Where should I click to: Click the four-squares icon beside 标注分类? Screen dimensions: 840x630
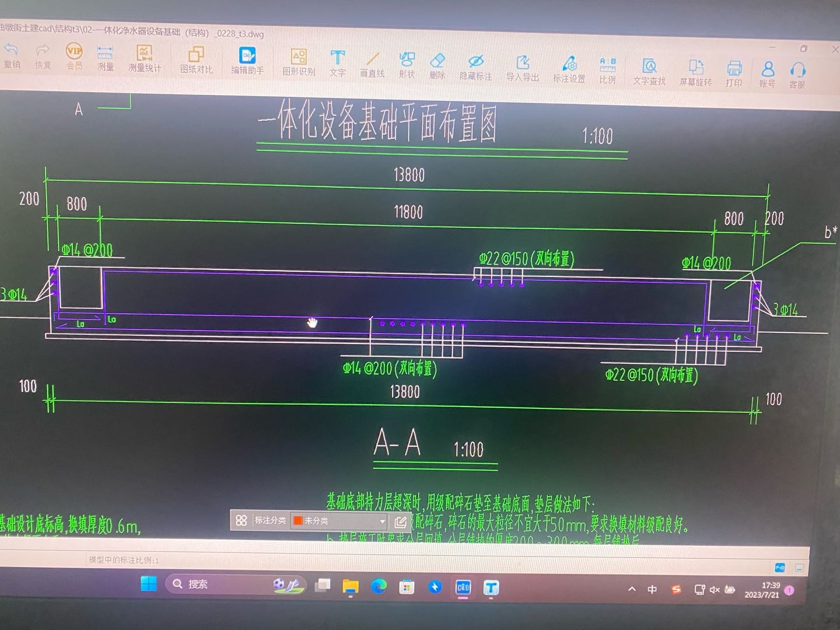[x=241, y=520]
